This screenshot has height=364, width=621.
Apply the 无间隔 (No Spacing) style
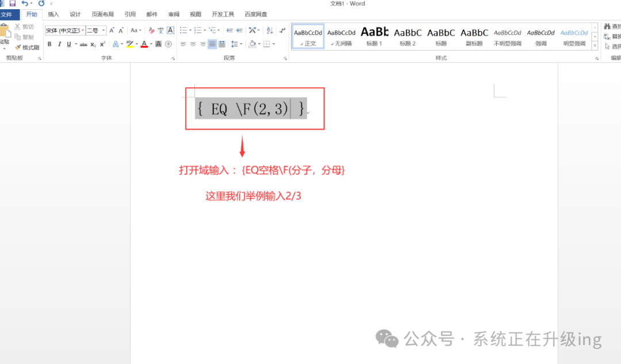coord(341,36)
